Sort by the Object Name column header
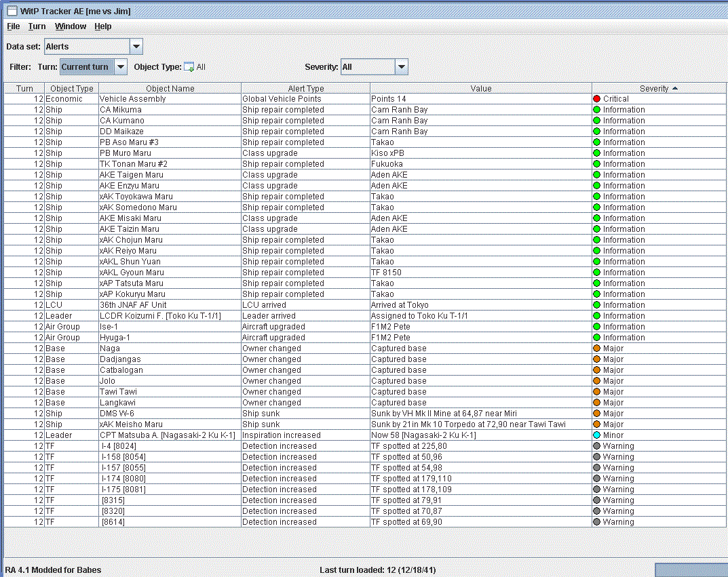This screenshot has width=728, height=577. 170,88
